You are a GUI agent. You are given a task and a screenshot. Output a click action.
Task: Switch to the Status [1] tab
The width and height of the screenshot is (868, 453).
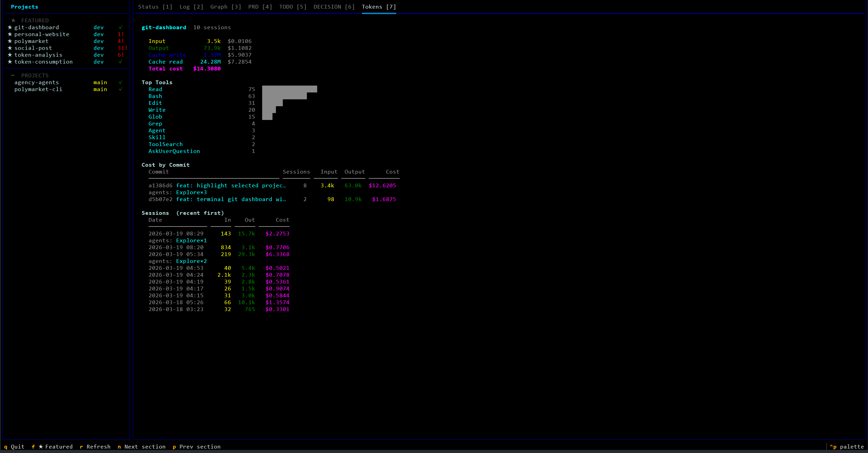pos(155,7)
